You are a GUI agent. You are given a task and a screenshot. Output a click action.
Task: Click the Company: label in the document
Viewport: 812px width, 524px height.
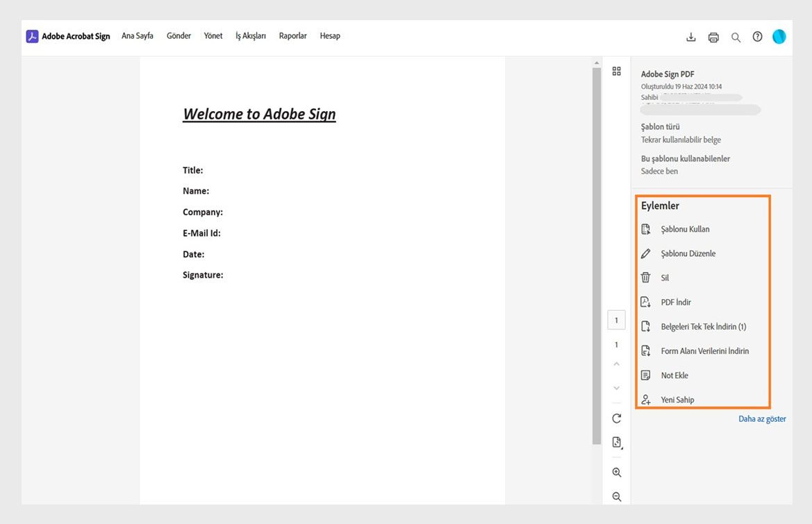click(203, 212)
